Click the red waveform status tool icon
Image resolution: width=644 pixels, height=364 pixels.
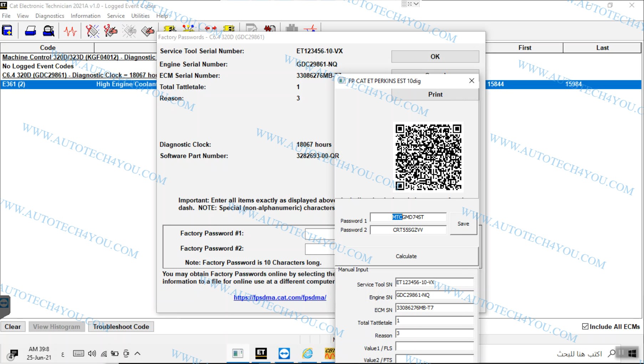coord(70,31)
